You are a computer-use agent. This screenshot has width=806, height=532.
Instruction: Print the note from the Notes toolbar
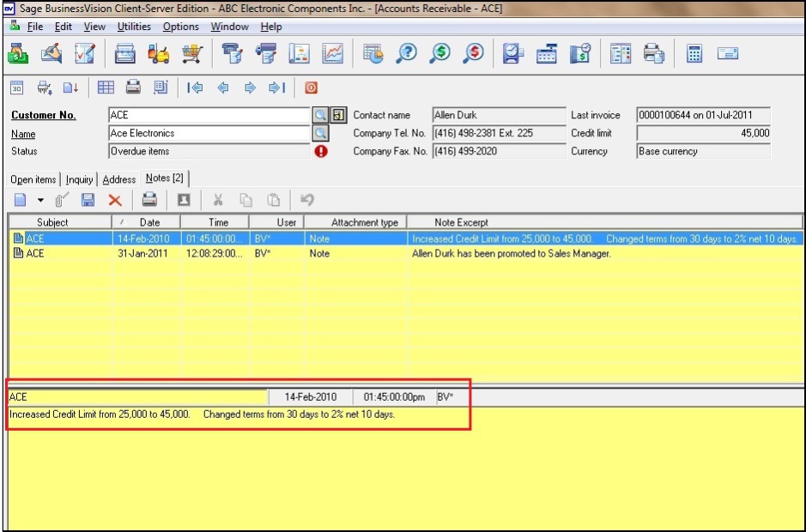(x=149, y=200)
